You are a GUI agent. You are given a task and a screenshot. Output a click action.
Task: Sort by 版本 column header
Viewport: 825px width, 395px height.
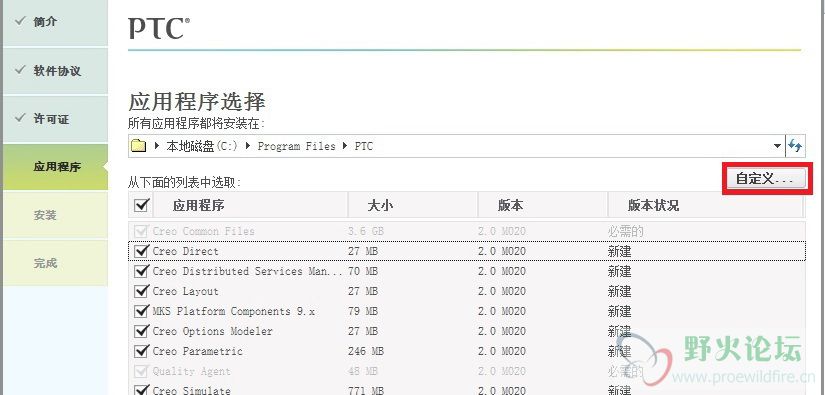(543, 205)
